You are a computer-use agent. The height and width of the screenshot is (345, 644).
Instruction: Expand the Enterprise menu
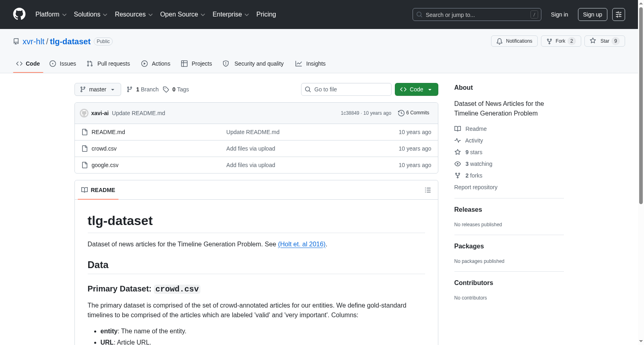231,14
